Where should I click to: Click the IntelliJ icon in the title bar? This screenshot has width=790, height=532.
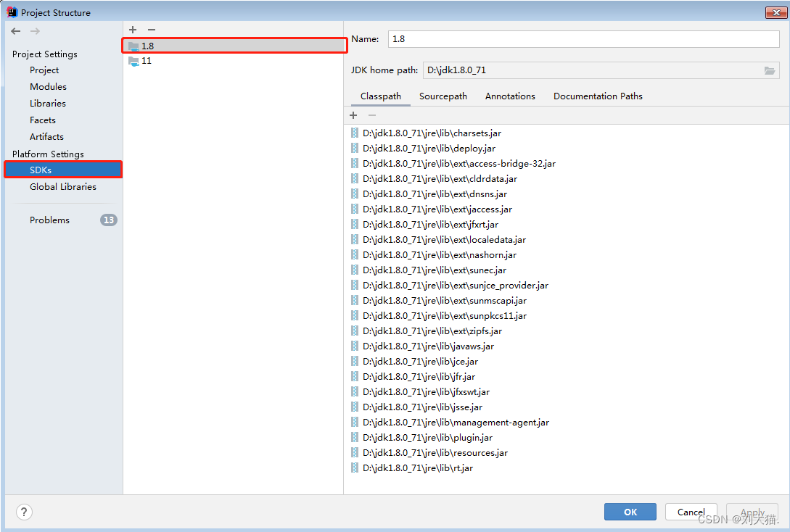(12, 12)
